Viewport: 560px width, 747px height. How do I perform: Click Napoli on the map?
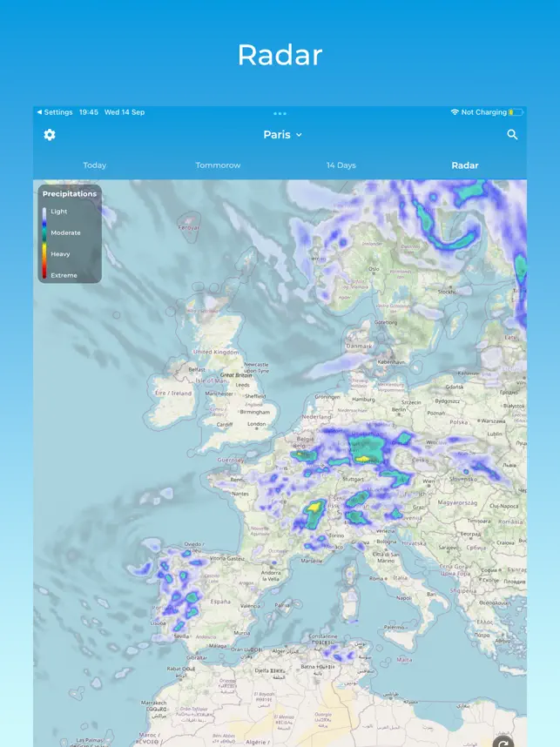(404, 598)
